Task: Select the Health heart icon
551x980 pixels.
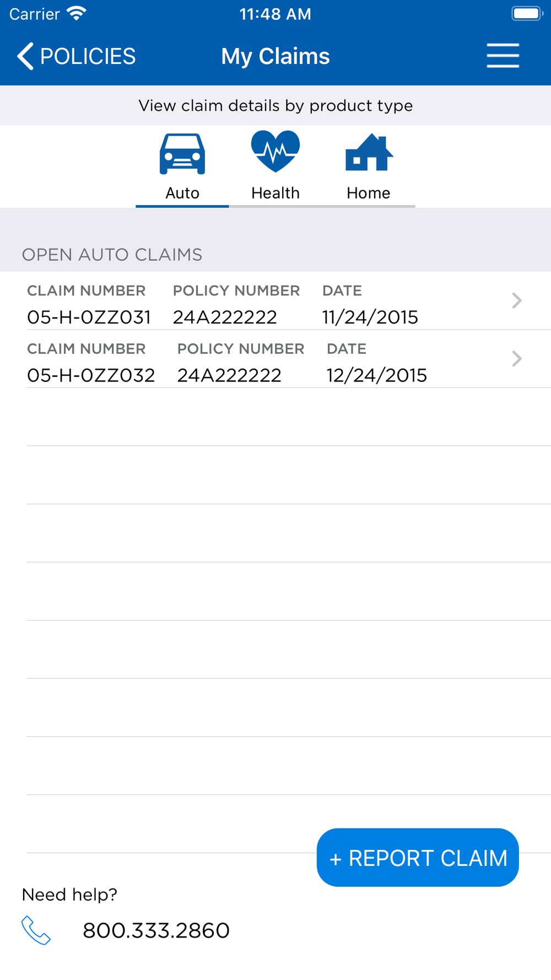Action: (275, 151)
